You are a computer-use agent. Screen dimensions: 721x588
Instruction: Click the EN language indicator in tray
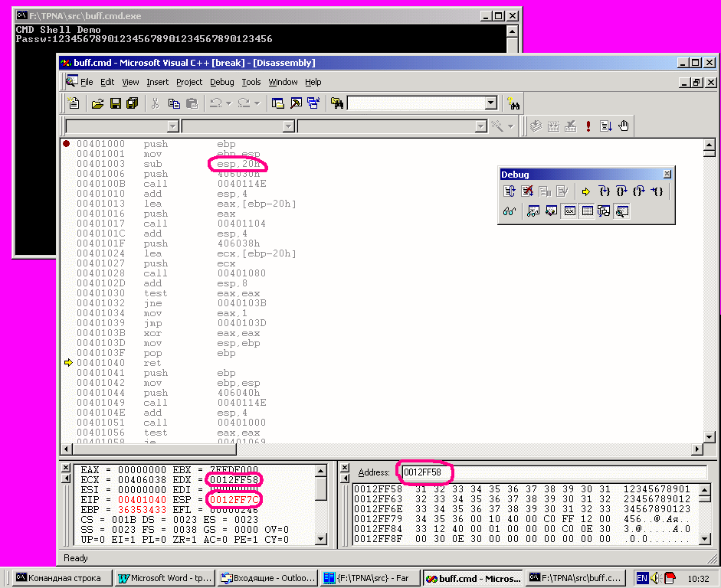click(642, 578)
